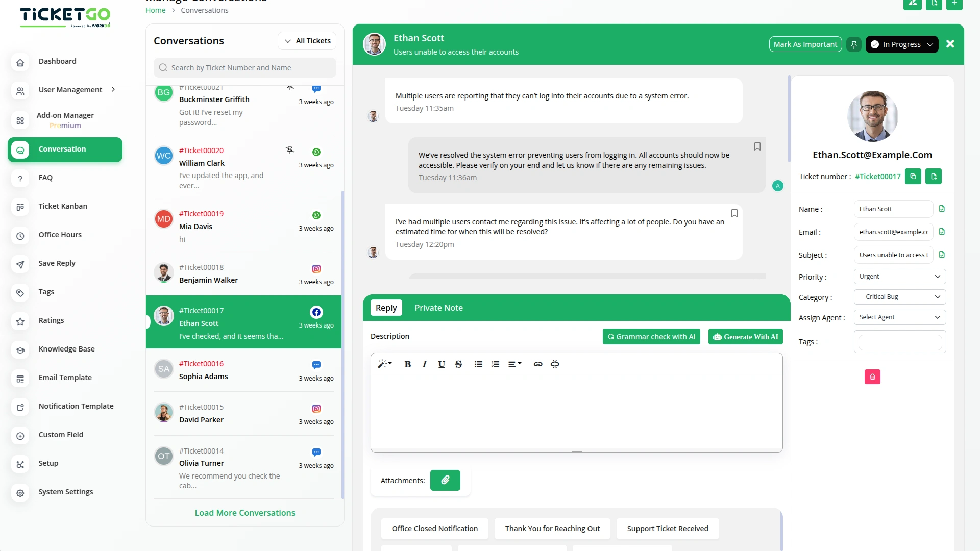The image size is (980, 551).
Task: Pin the conversation with the pushpin toggle
Action: tap(853, 44)
